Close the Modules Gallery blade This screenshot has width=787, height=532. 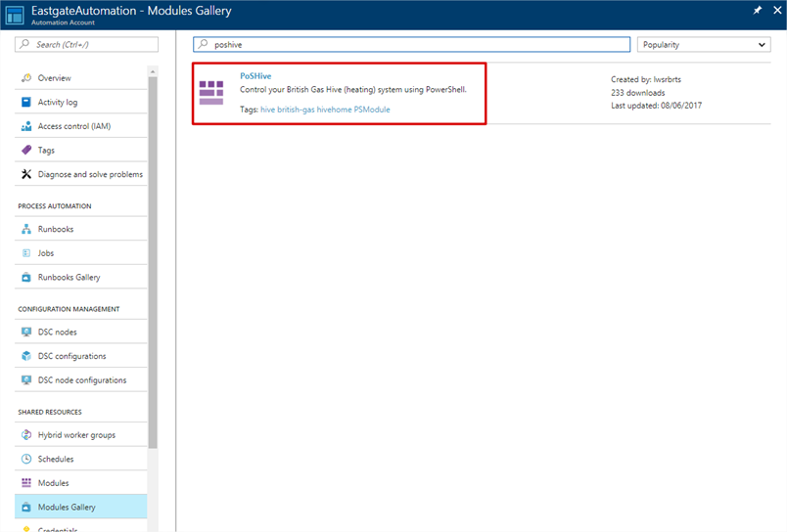777,10
